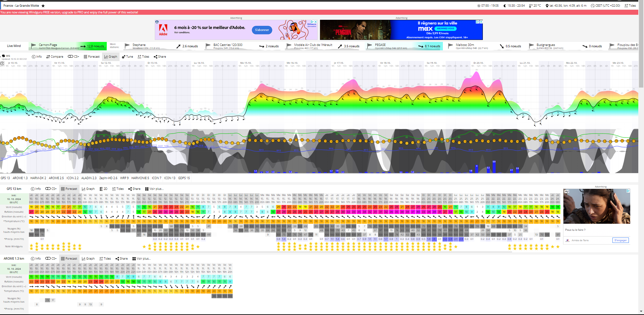The width and height of the screenshot is (644, 315).
Task: Toggle CS+ switch in the WG graph toolbar
Action: [73, 57]
